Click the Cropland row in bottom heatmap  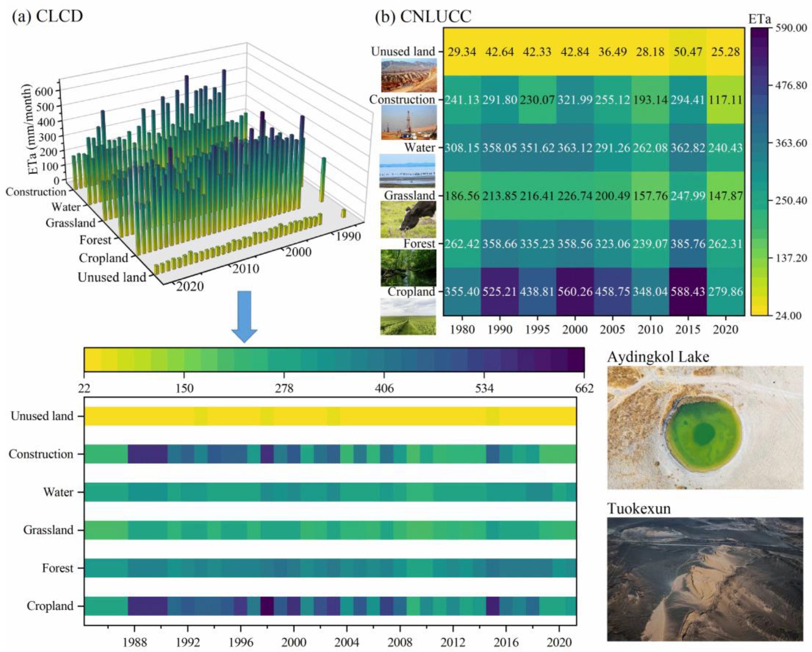[330, 606]
